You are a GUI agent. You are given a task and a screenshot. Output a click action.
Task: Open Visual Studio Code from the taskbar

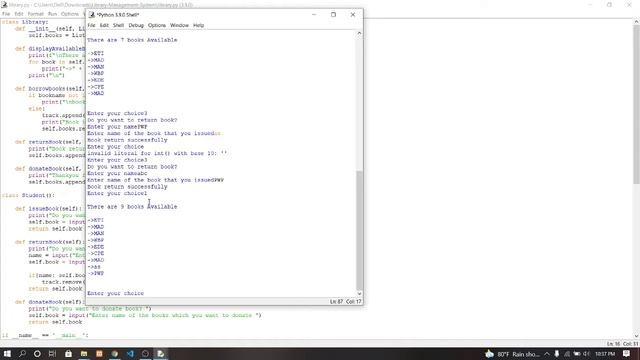coord(130,354)
